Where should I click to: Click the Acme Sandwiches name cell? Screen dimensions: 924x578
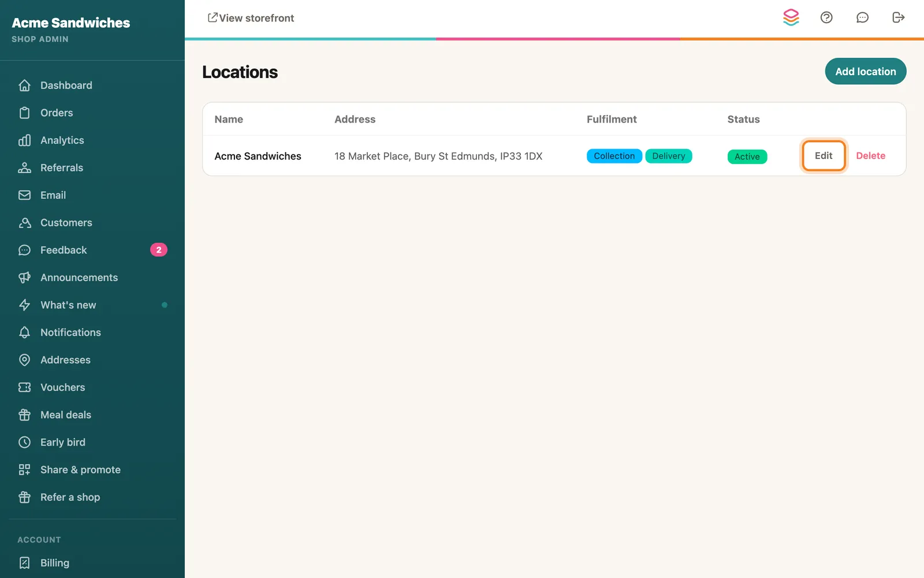pos(258,156)
